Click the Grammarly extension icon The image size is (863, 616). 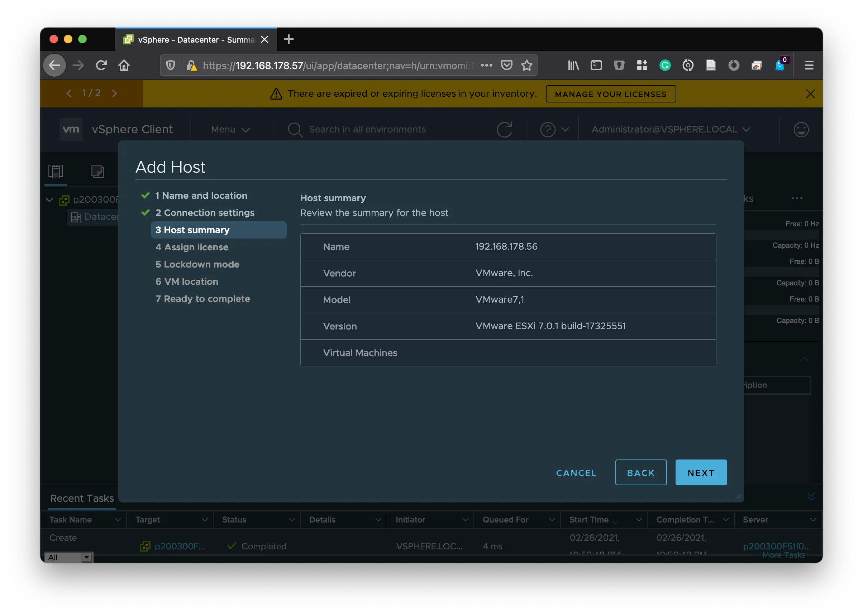(665, 66)
